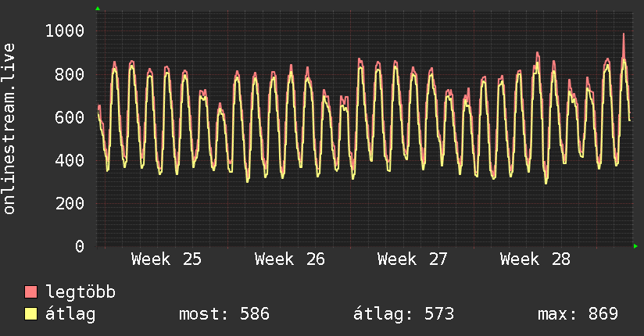Click the Week 28 axis label
The height and width of the screenshot is (336, 644).
(x=535, y=259)
